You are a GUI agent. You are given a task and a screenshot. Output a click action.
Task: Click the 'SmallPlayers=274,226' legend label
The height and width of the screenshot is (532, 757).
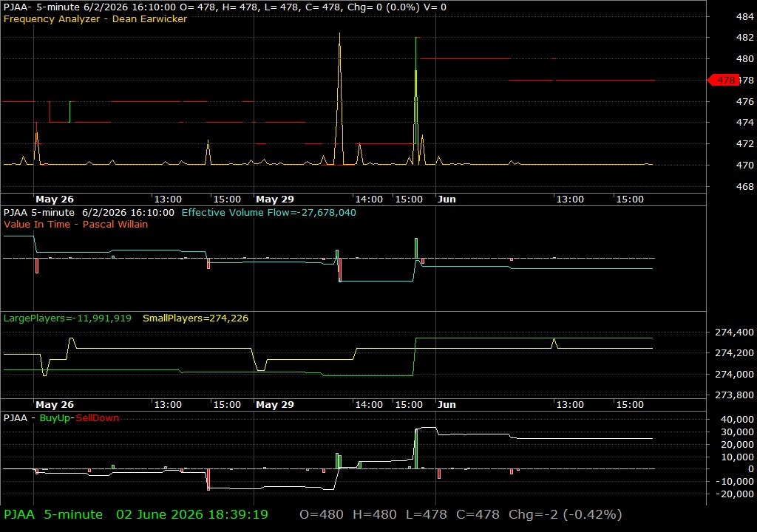pyautogui.click(x=195, y=318)
